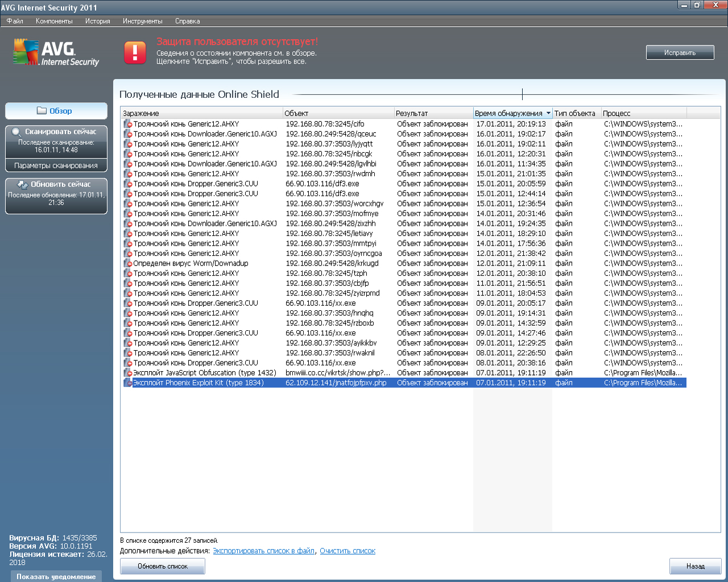Click threat icon for the oyrncgoa row
The width and height of the screenshot is (728, 582).
pyautogui.click(x=128, y=253)
